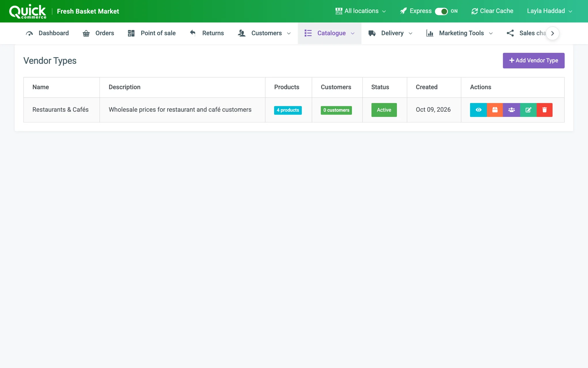Screen dimensions: 588x368
Task: Click the Vendor Types page heading
Action: 50,61
